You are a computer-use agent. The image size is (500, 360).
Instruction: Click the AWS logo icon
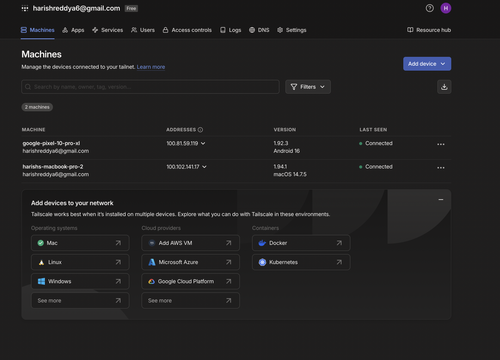[152, 243]
